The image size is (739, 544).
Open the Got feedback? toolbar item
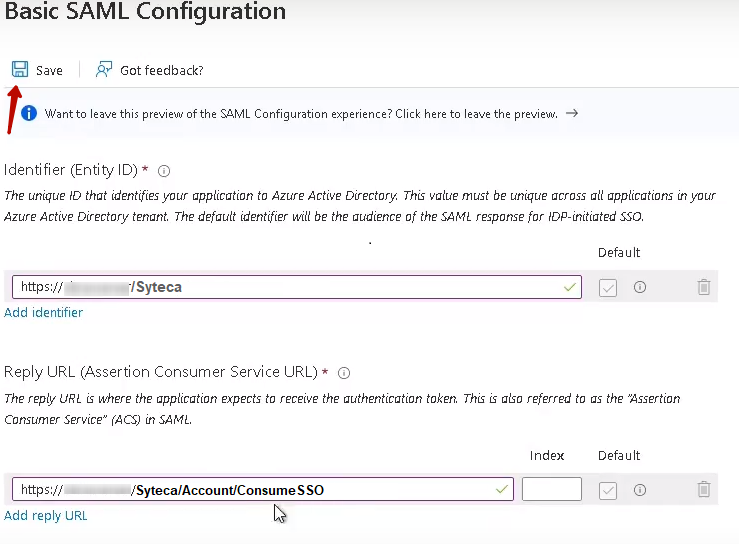(161, 70)
